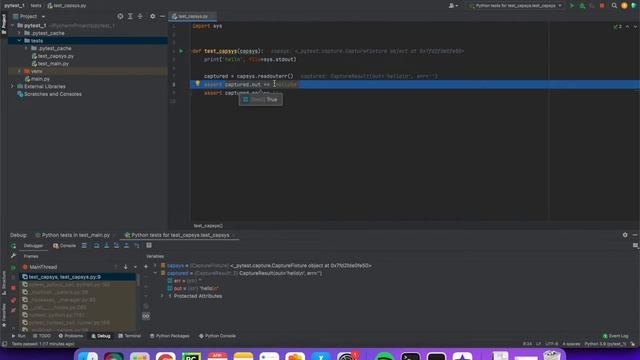Open Debug panel gear settings
The image size is (640, 360).
pos(625,235)
